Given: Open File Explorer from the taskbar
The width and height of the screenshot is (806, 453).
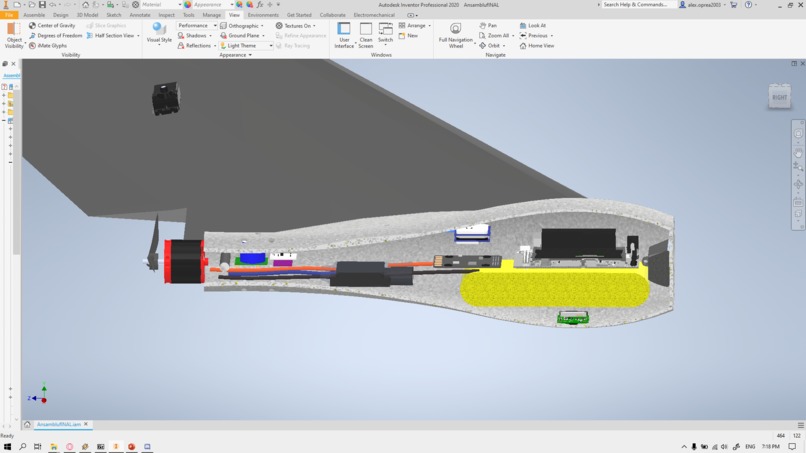Looking at the screenshot, I should (x=53, y=446).
